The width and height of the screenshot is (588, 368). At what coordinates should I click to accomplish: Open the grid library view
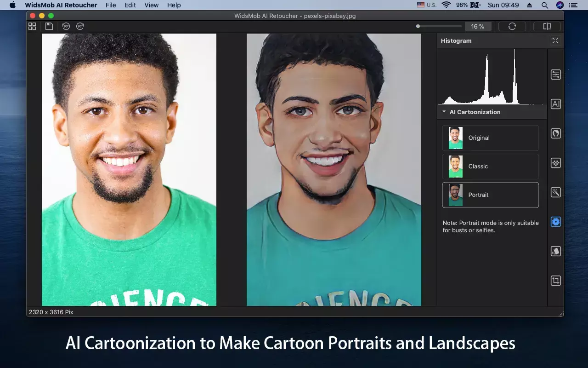point(32,27)
